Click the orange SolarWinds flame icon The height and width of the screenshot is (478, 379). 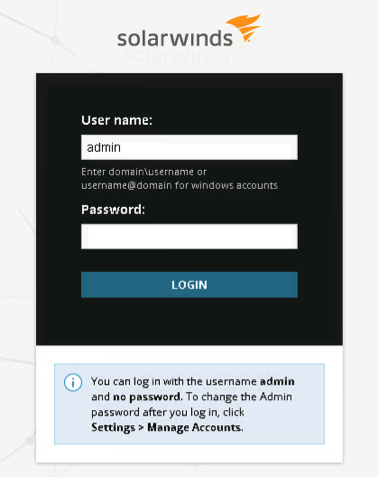point(244,28)
